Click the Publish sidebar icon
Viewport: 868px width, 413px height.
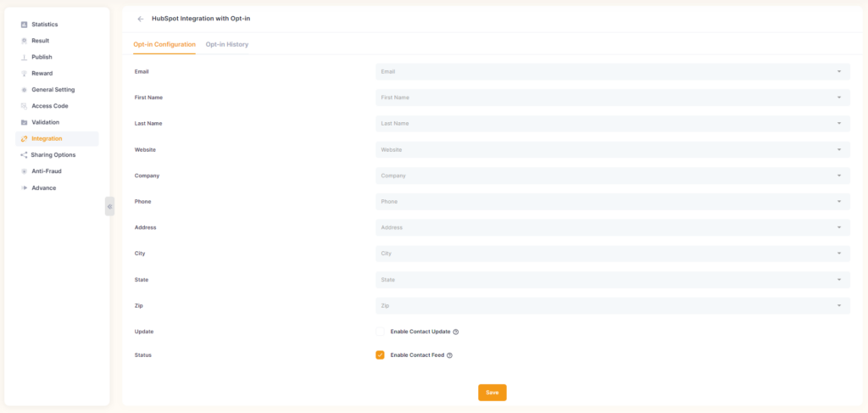tap(24, 57)
